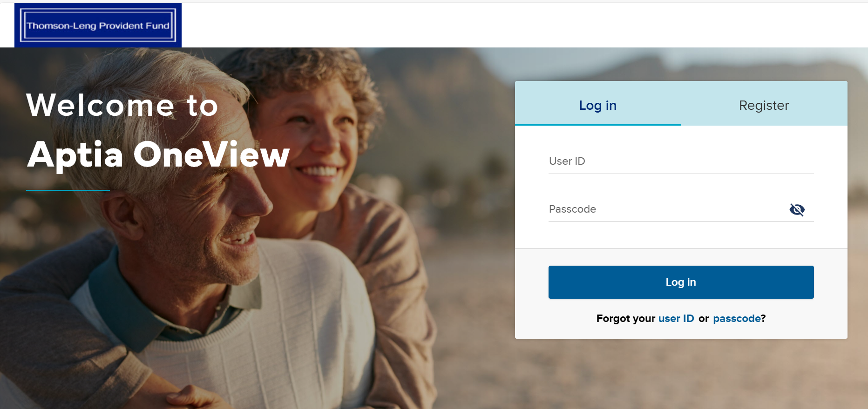Click the Aptia OneView title text
Image resolution: width=868 pixels, height=409 pixels.
pyautogui.click(x=158, y=155)
